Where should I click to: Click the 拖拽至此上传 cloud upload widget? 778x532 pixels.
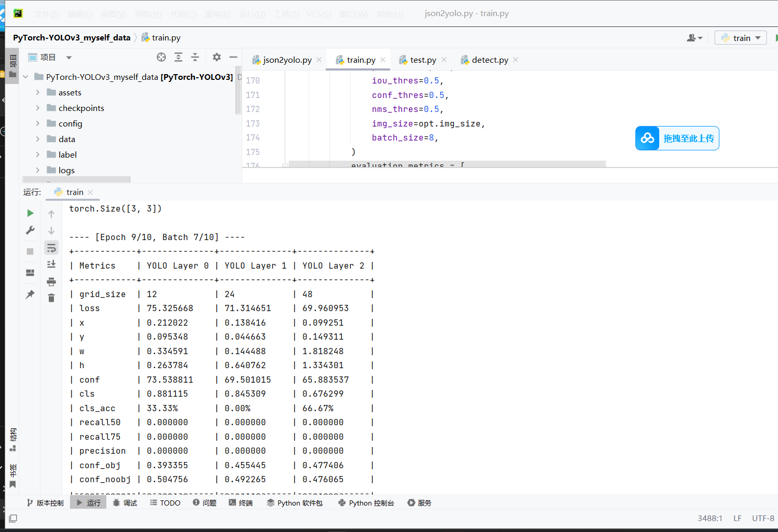677,138
